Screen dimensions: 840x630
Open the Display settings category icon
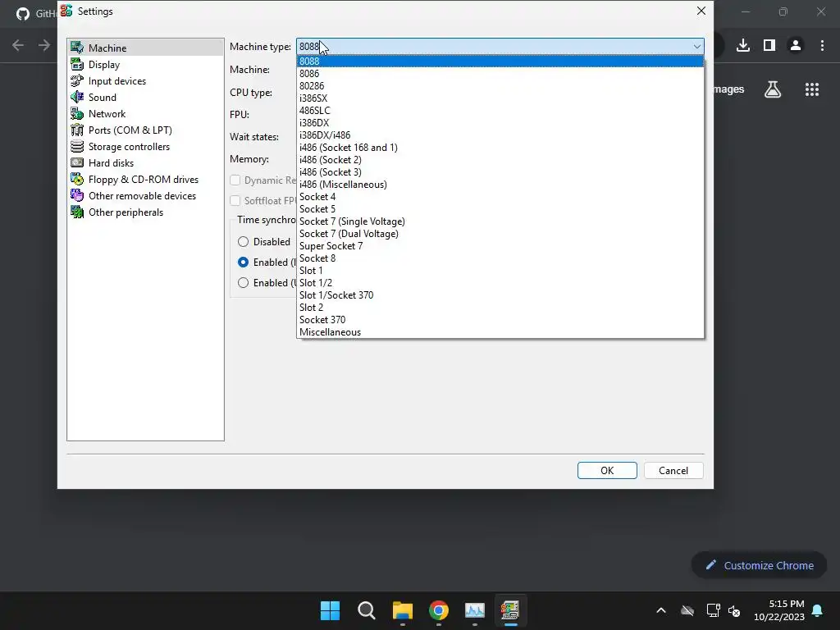[x=77, y=64]
